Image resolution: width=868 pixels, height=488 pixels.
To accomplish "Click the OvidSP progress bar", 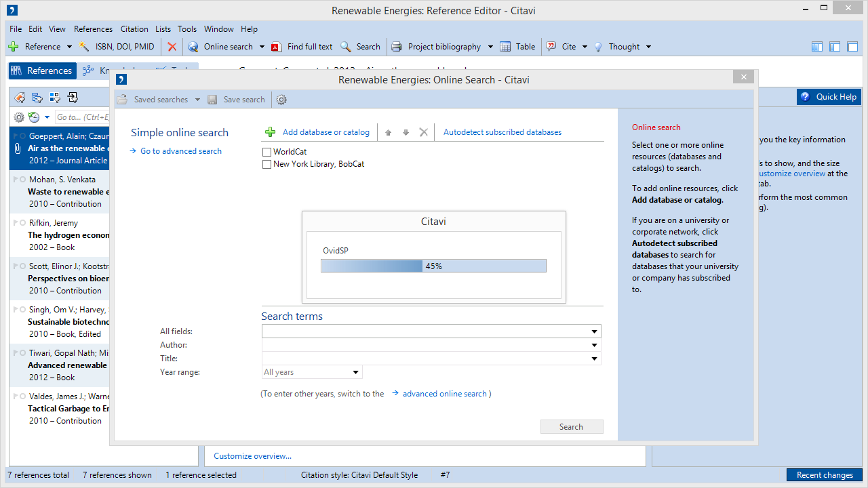I will click(433, 266).
